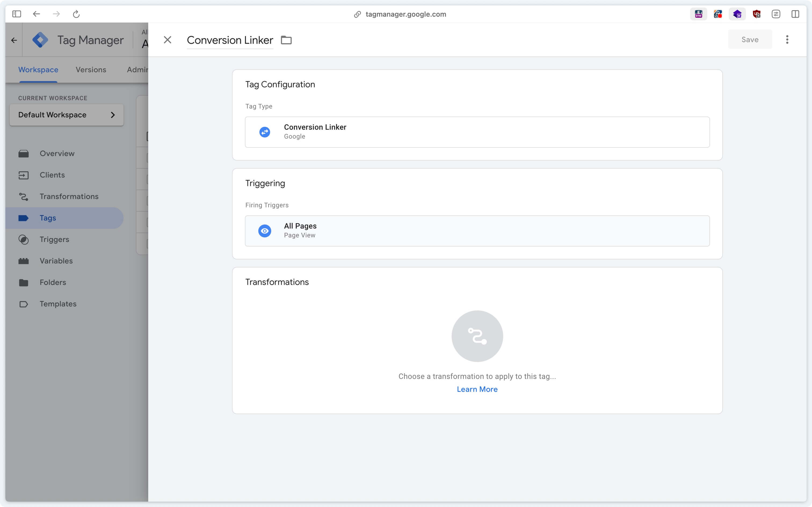Open Variables in the sidebar
Screen dimensions: 812x507
tap(64, 260)
